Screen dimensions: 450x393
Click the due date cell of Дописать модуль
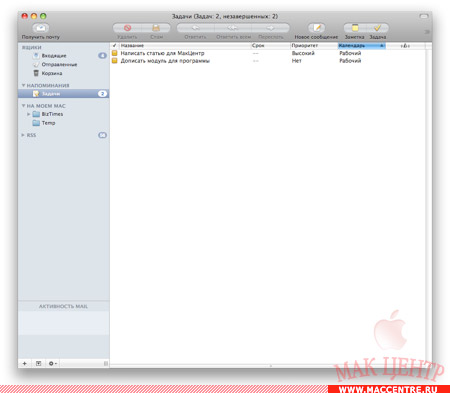click(255, 61)
